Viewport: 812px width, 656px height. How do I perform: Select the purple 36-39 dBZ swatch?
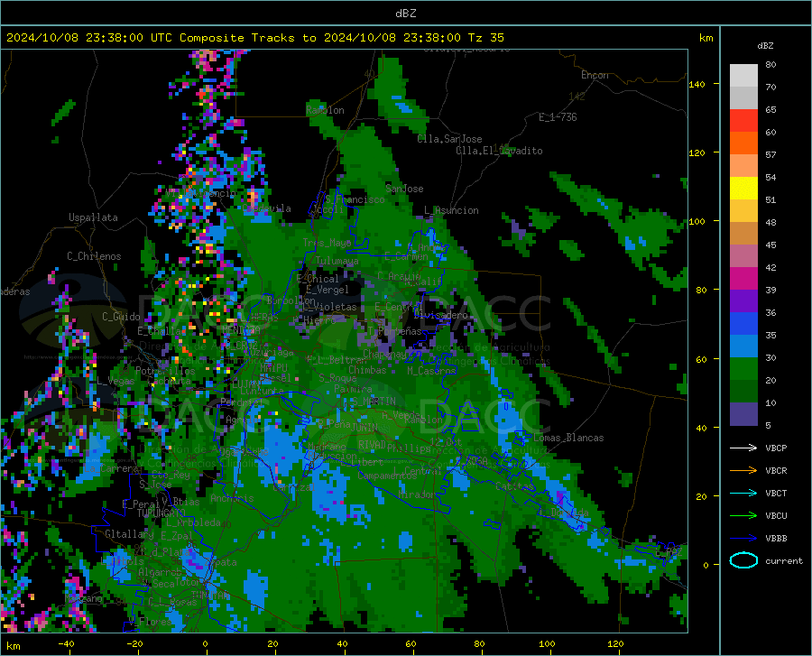(x=743, y=301)
